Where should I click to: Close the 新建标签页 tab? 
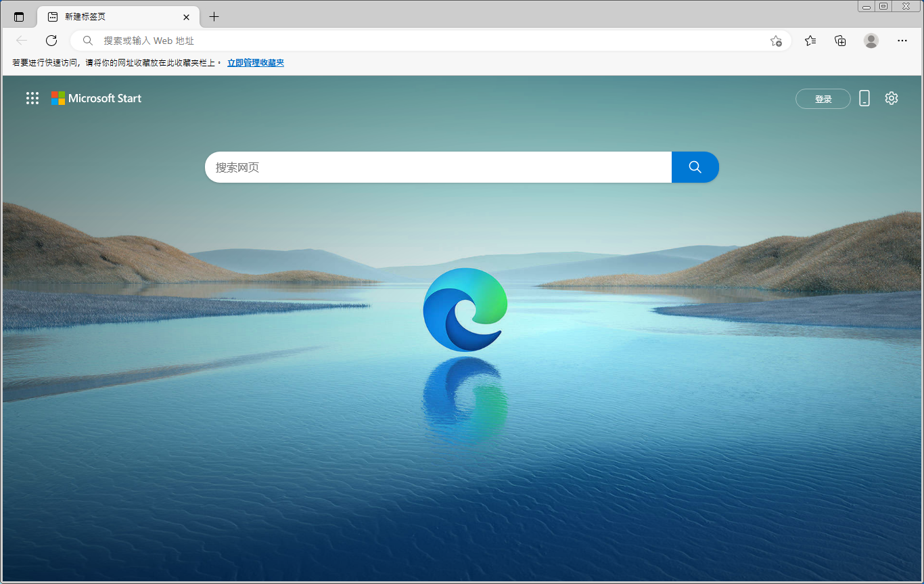click(186, 17)
